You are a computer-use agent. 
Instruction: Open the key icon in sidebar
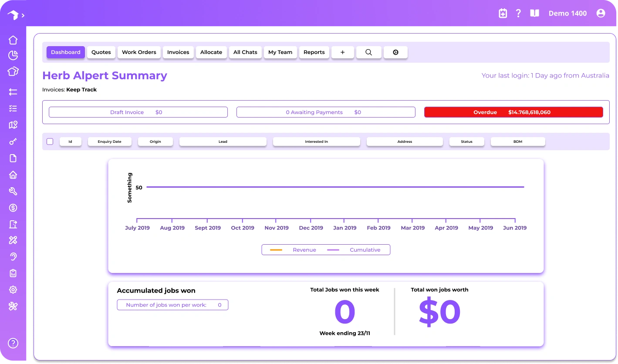[13, 142]
